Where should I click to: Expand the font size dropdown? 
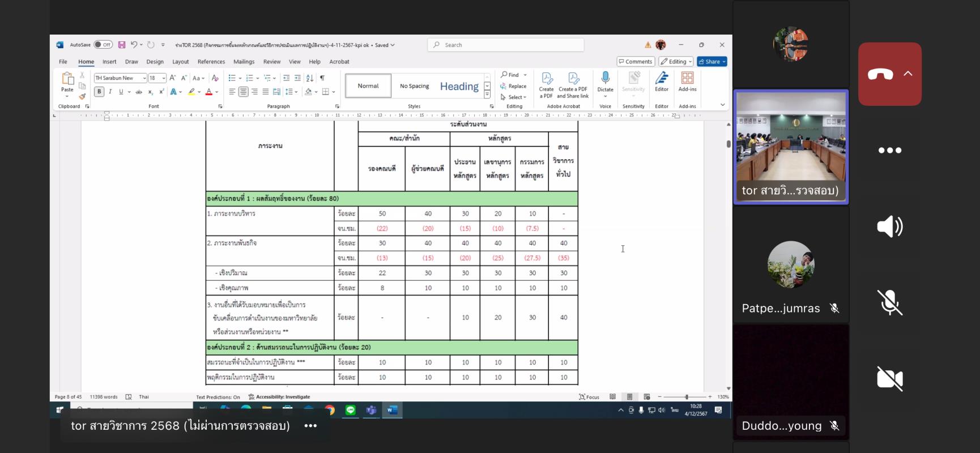(164, 78)
